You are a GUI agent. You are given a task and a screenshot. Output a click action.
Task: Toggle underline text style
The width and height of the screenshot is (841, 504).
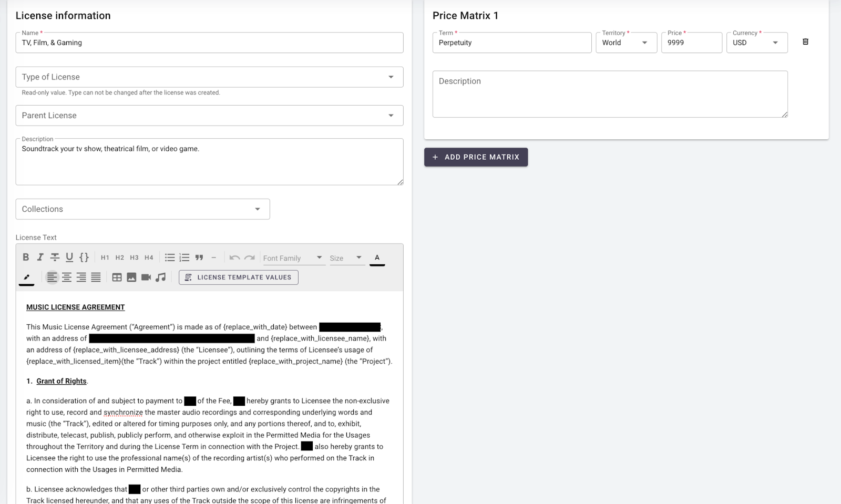coord(69,258)
